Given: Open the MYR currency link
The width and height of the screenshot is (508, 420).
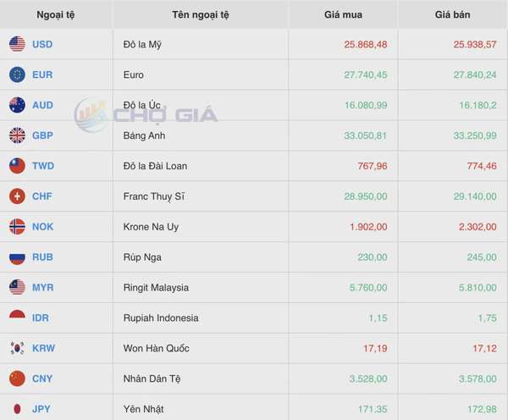Looking at the screenshot, I should pyautogui.click(x=43, y=287).
